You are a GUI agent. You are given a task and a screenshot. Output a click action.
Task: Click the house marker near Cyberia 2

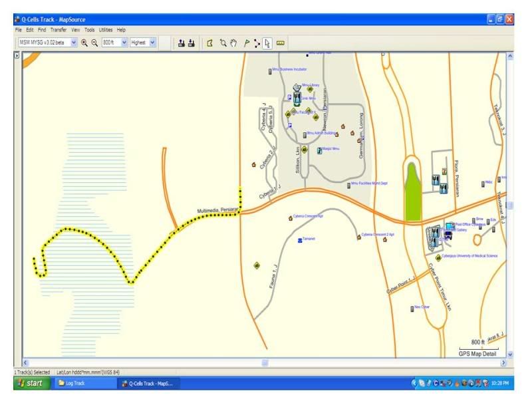(254, 164)
